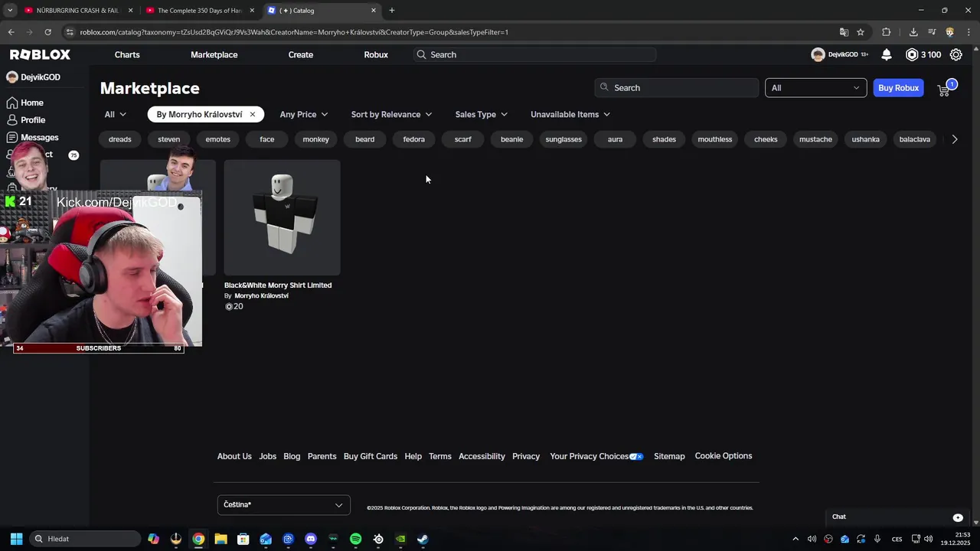
Task: Open Buy Gift Cards footer link
Action: click(371, 457)
